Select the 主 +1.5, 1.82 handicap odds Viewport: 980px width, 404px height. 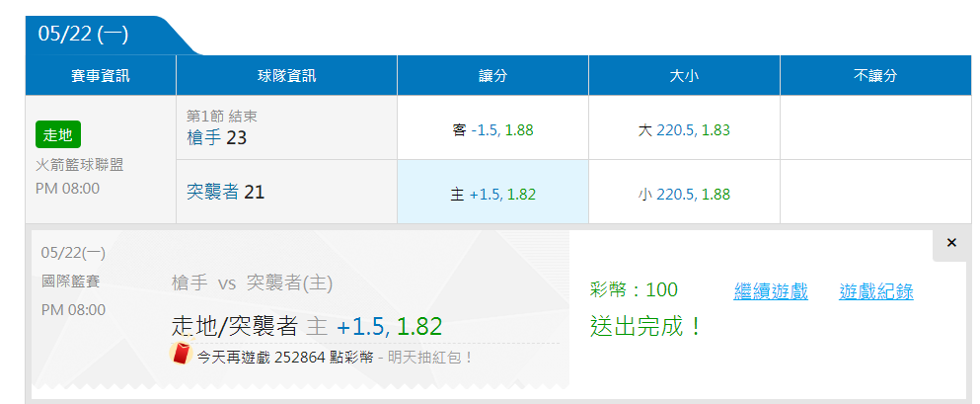tap(492, 192)
